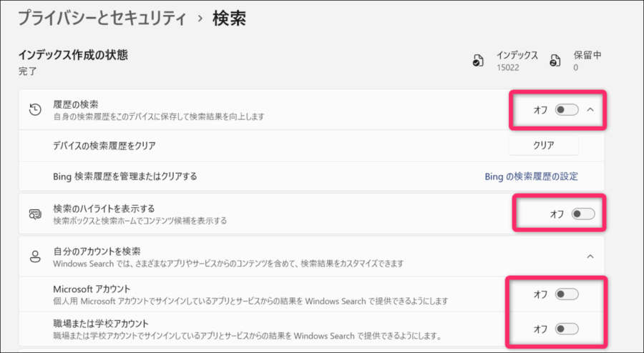
Task: Click the 自分のアカウントを検索 header text
Action: 97,251
